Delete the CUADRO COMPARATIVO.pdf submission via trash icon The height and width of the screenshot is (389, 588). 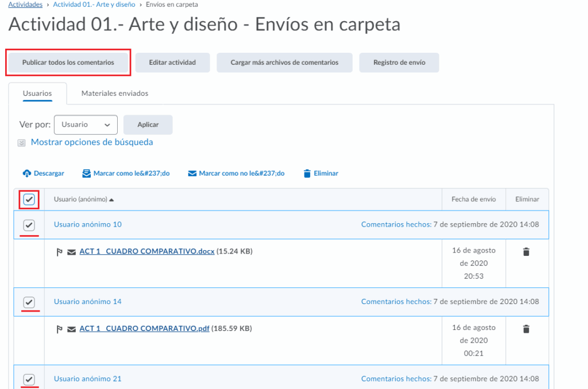[526, 329]
